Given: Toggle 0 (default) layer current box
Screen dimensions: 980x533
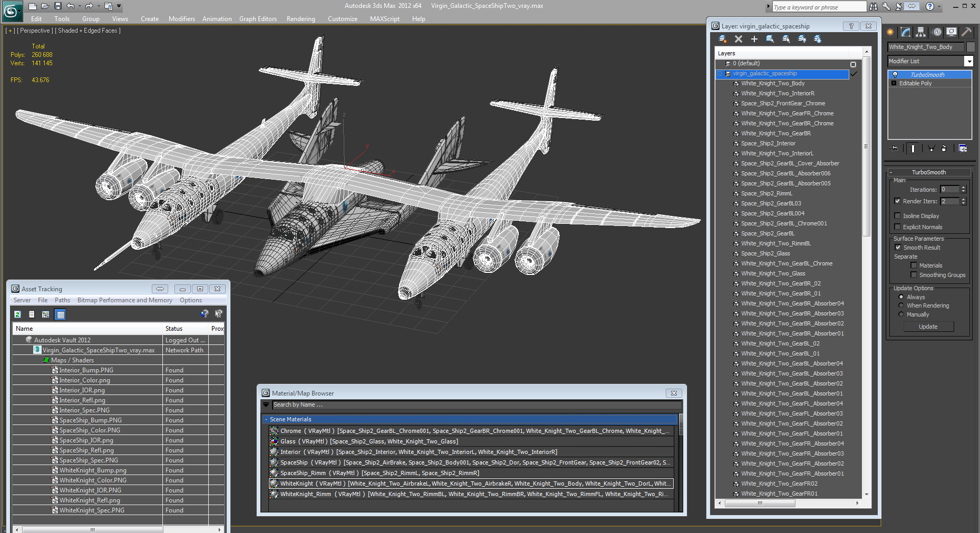Looking at the screenshot, I should click(x=853, y=64).
